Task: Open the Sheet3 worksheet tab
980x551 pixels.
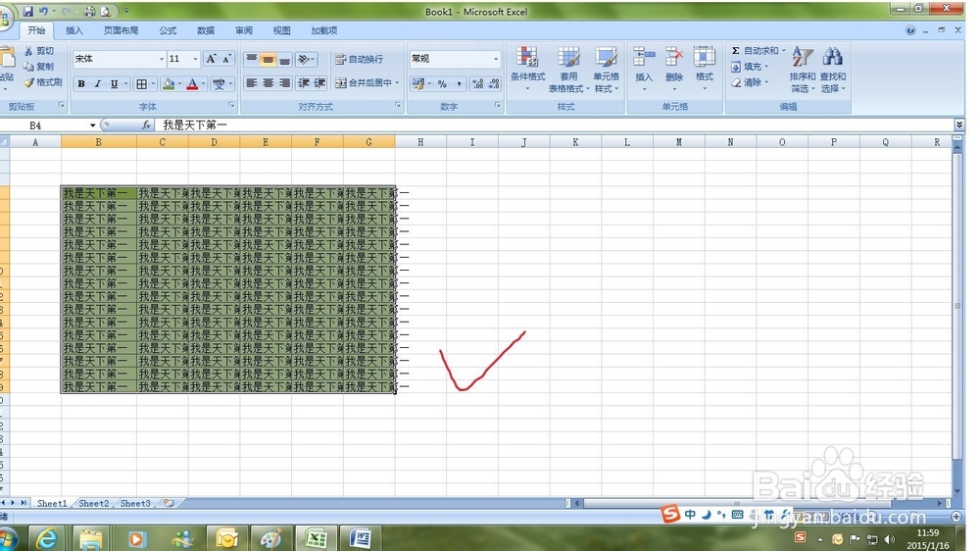Action: click(135, 504)
